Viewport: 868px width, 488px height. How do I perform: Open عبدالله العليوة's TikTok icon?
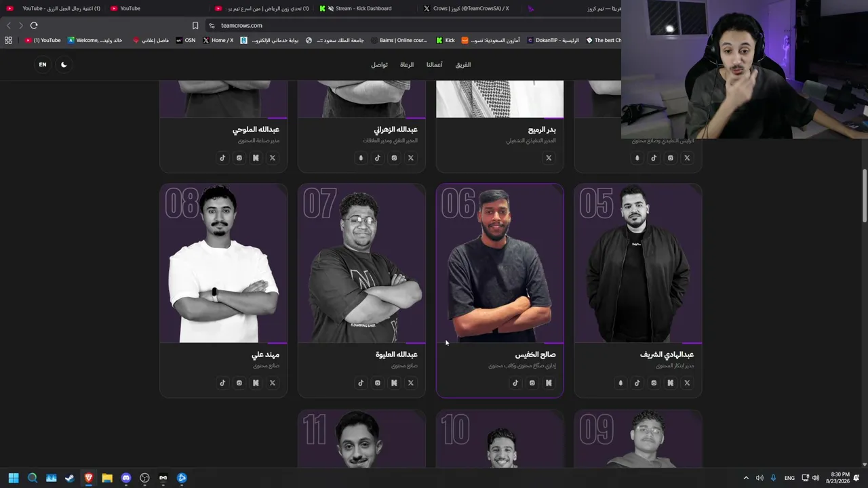click(361, 383)
